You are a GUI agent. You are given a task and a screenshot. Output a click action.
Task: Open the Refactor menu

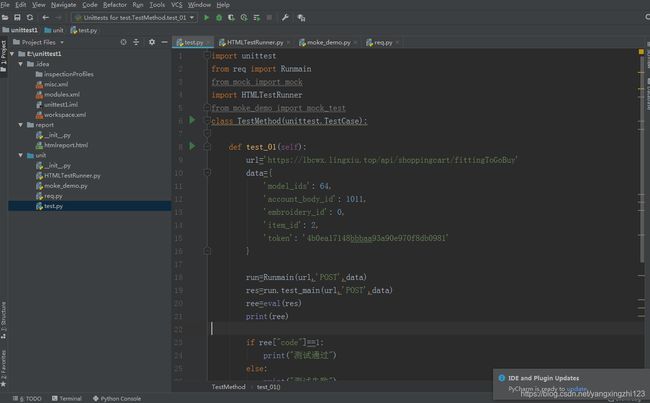(115, 5)
